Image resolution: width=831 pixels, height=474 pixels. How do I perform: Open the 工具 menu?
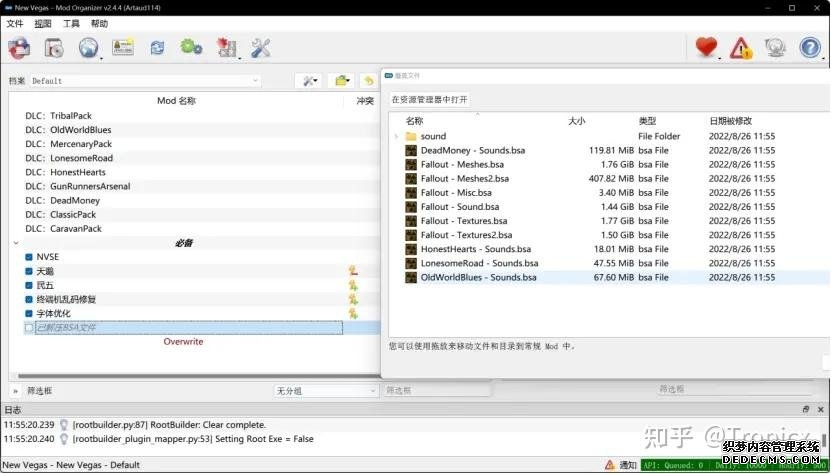(x=71, y=23)
